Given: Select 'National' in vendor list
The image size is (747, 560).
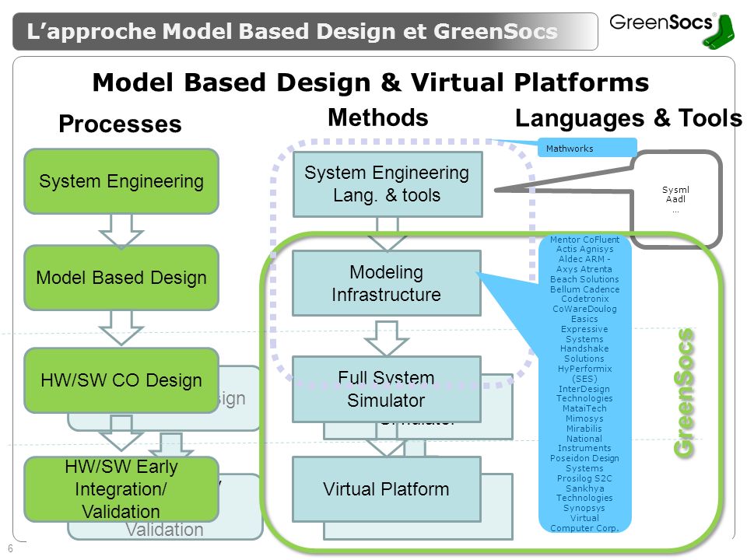Looking at the screenshot, I should [584, 438].
